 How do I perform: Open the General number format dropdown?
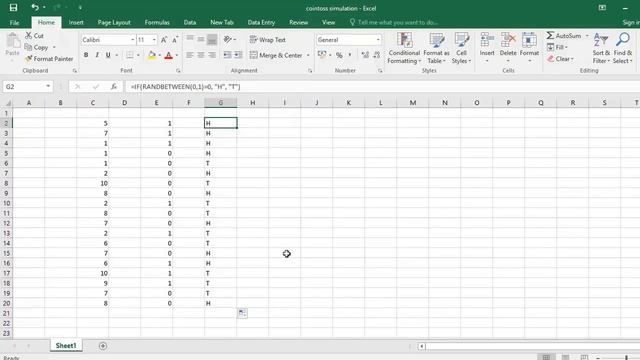point(378,40)
